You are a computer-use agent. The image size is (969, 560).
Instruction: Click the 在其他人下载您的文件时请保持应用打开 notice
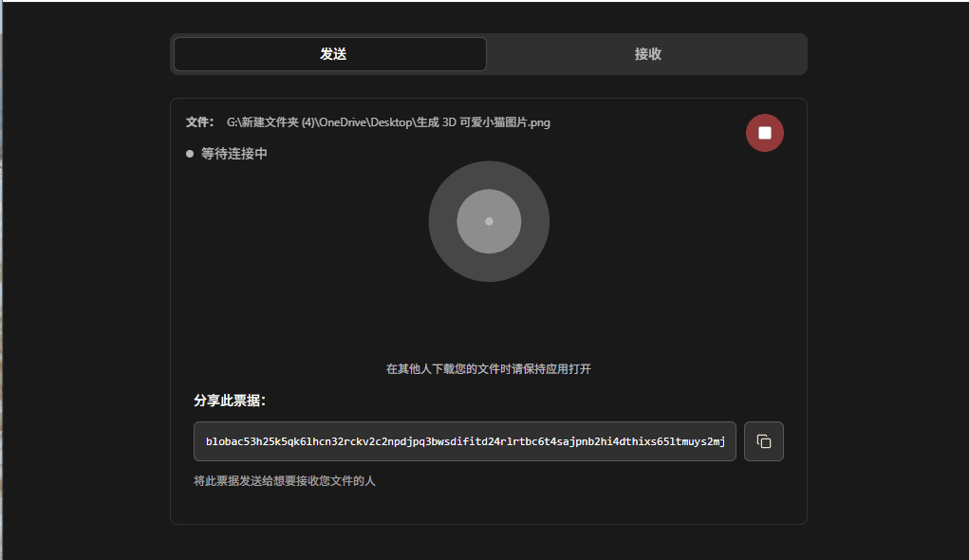click(x=488, y=368)
